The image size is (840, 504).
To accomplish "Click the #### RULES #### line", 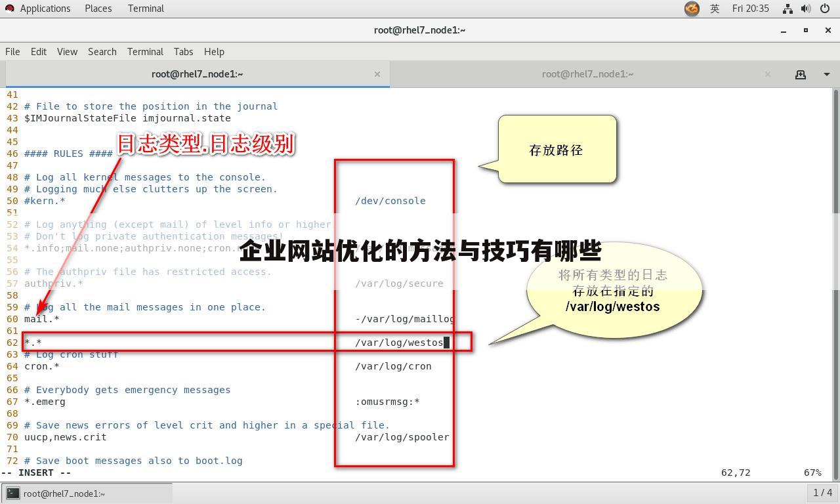I will pos(68,154).
